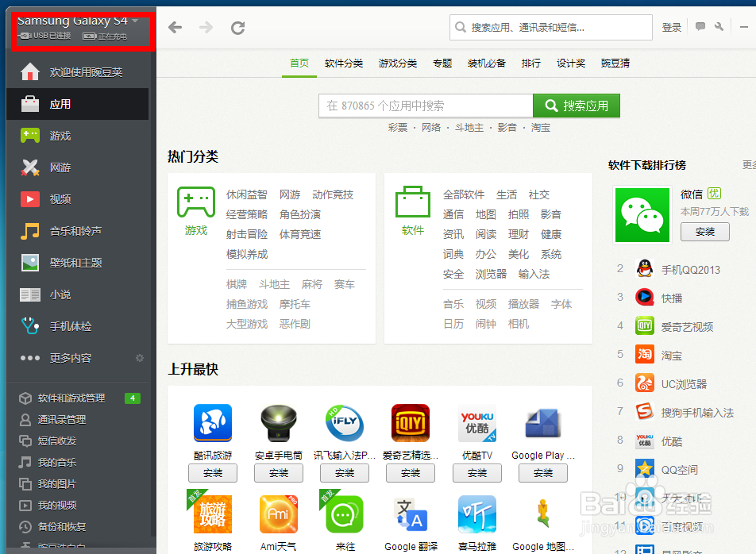The image size is (756, 554).
Task: Go forward with the right arrow button
Action: click(206, 28)
